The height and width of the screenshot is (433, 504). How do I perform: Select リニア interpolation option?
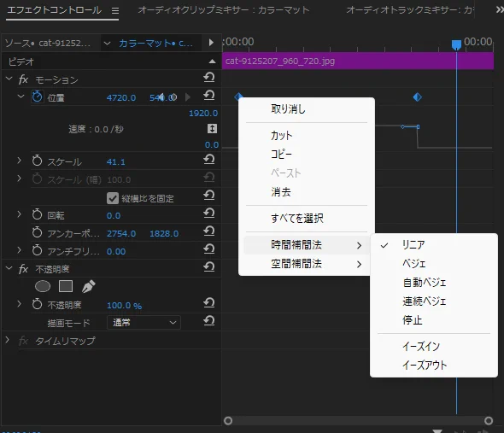click(434, 245)
